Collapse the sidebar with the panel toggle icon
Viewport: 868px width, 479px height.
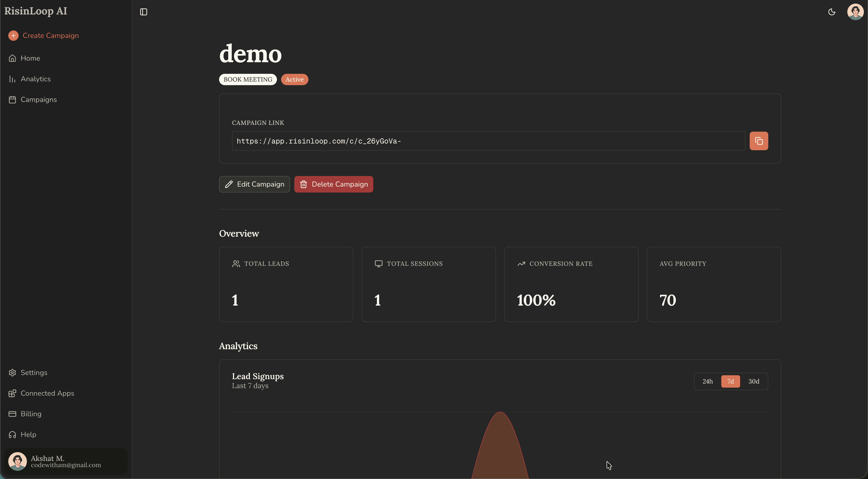(143, 12)
